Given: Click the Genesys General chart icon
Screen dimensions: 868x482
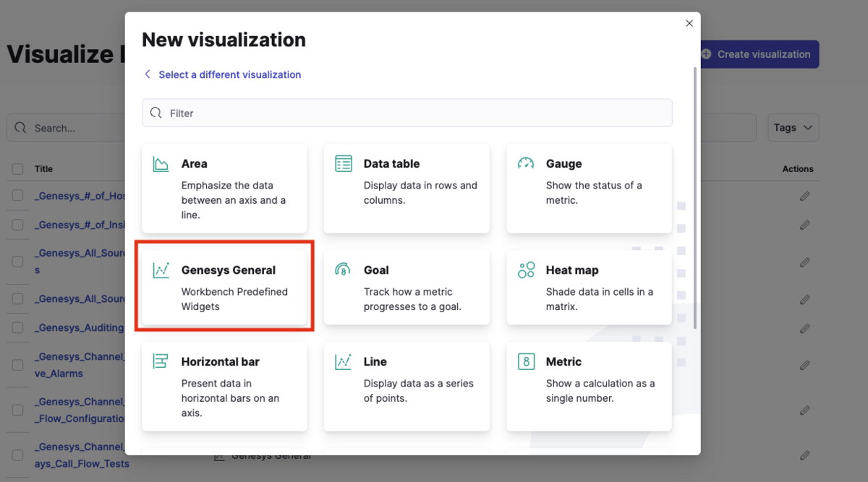Looking at the screenshot, I should point(161,270).
